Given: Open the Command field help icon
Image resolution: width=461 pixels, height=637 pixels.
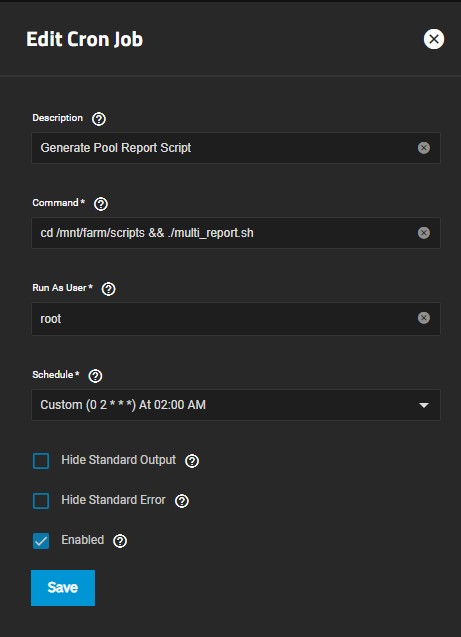Looking at the screenshot, I should [x=101, y=204].
